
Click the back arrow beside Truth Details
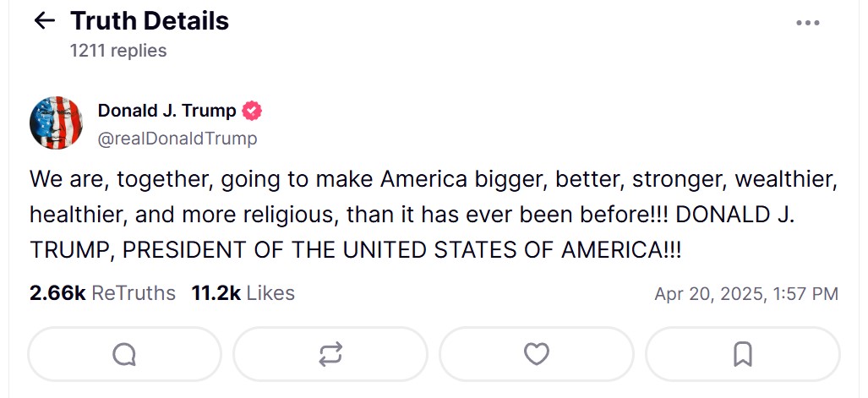click(44, 21)
